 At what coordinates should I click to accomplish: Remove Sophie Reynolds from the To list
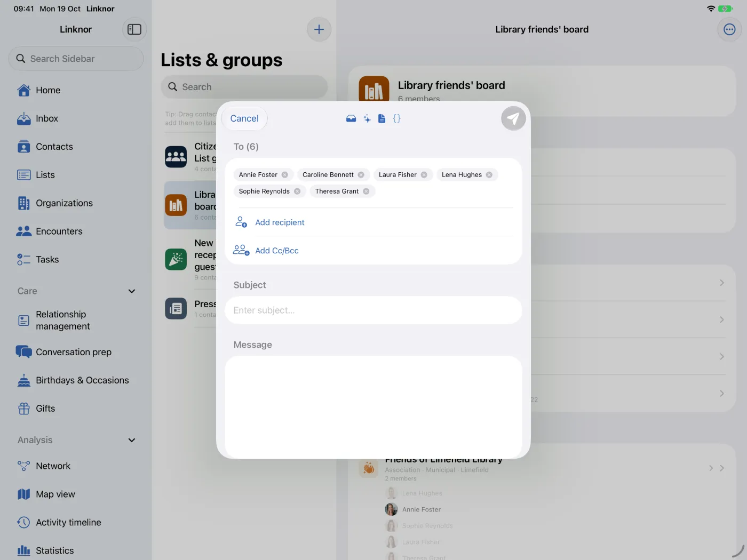pyautogui.click(x=297, y=191)
